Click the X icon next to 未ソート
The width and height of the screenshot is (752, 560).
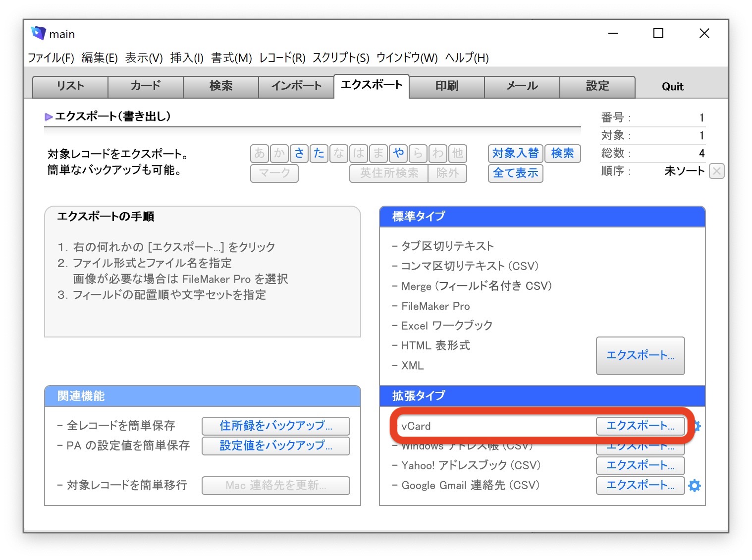coord(716,171)
